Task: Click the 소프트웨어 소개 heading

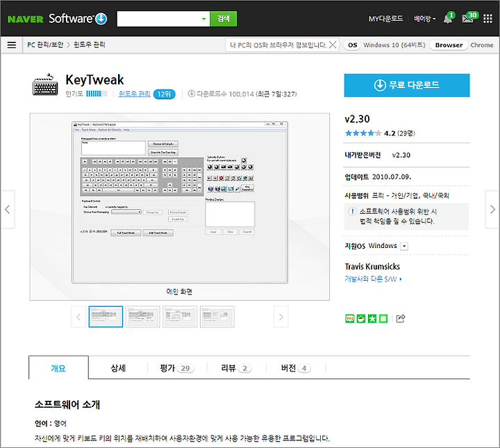Action: pyautogui.click(x=67, y=404)
